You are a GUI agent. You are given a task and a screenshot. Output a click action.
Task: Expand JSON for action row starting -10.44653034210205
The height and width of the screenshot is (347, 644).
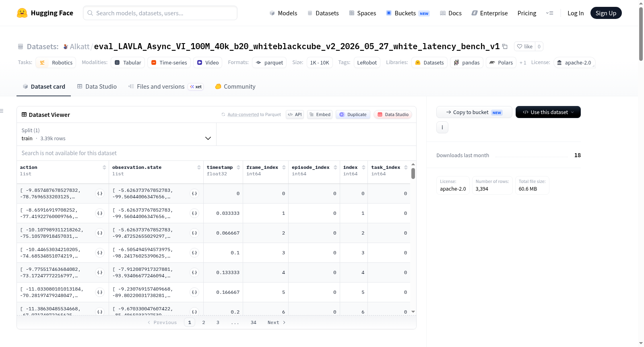coord(100,253)
